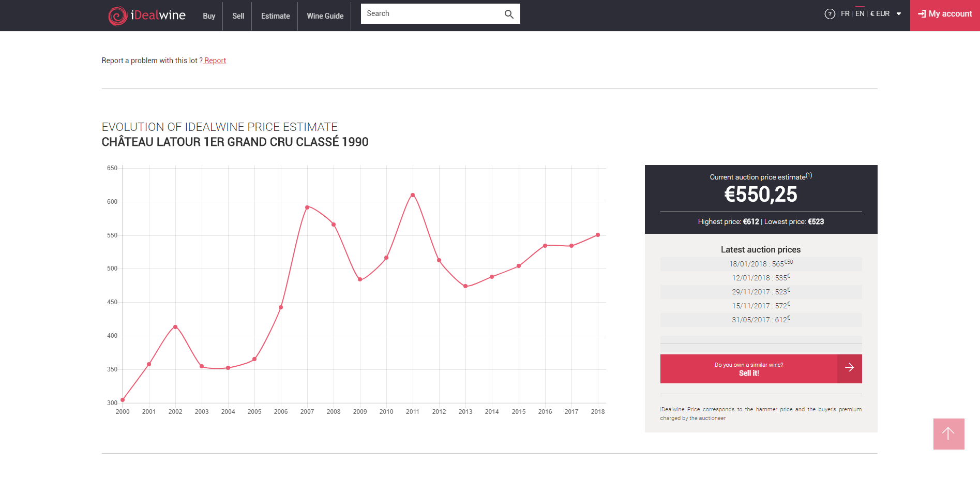Switch language to EN
The height and width of the screenshot is (478, 980).
click(x=860, y=14)
